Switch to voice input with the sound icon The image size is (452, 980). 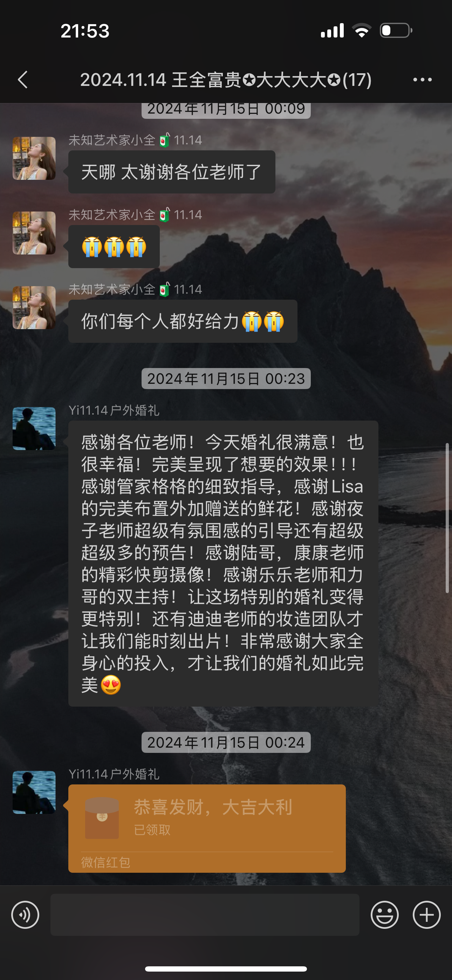[x=25, y=914]
